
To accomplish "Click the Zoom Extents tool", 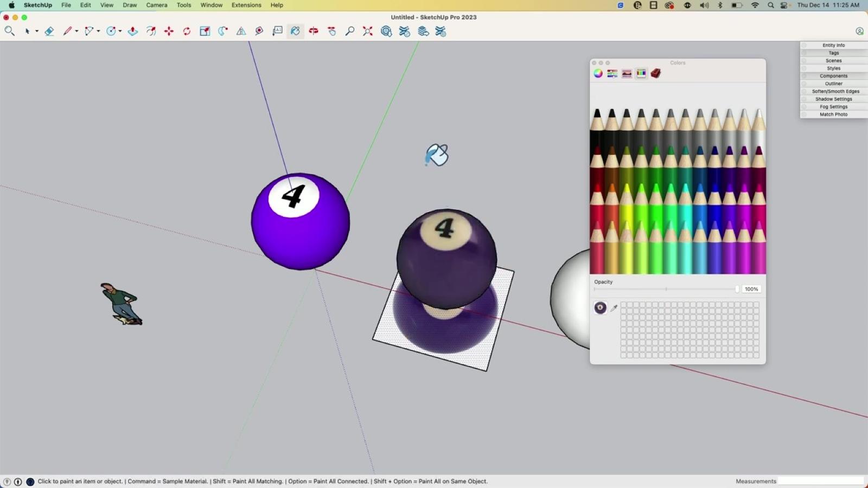I will point(368,31).
